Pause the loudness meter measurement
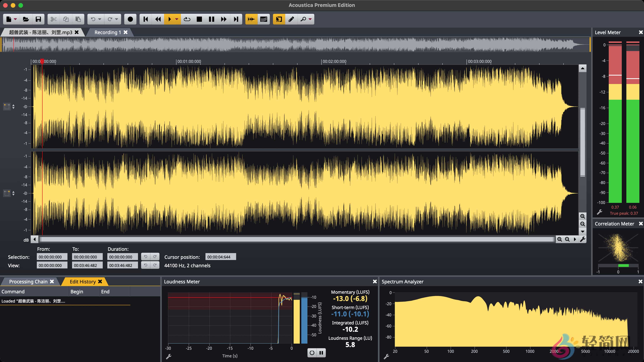Screen dimensions: 644x362 321,353
